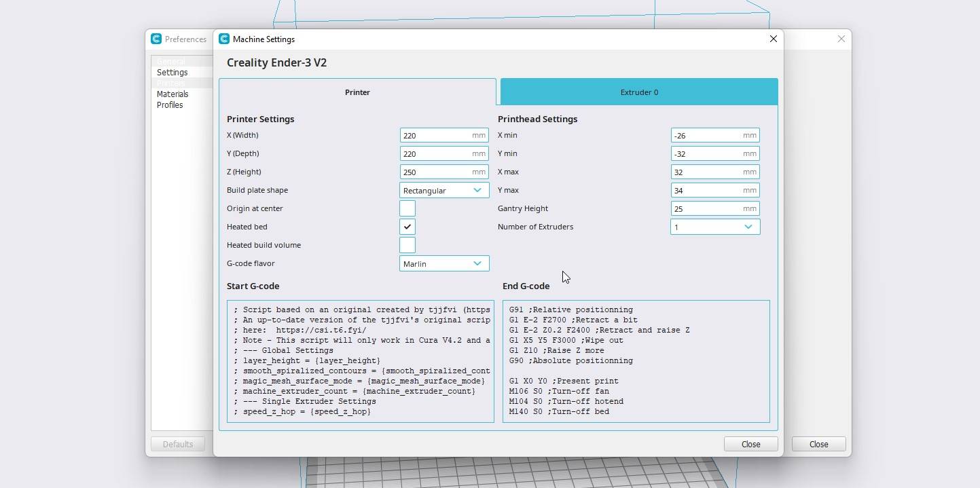Switch to the Extruder 0 tab

[x=638, y=92]
